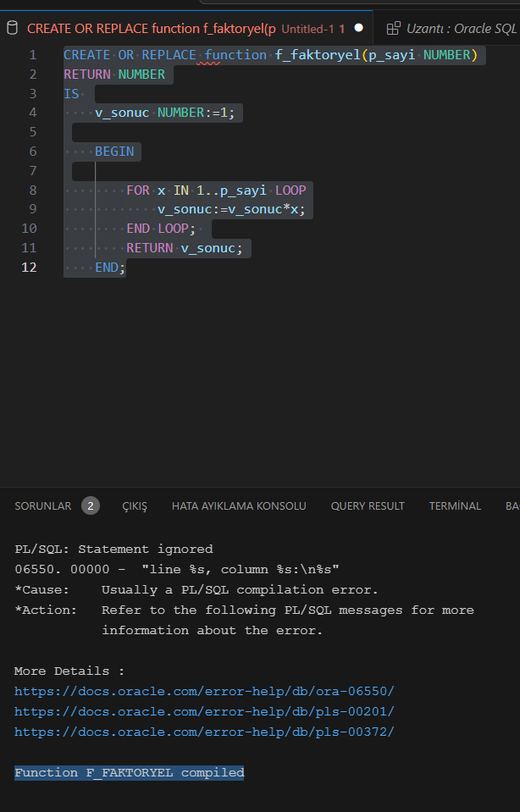
Task: Click 'Function F_FAKTORYEL compiled' output message
Action: pos(130,773)
